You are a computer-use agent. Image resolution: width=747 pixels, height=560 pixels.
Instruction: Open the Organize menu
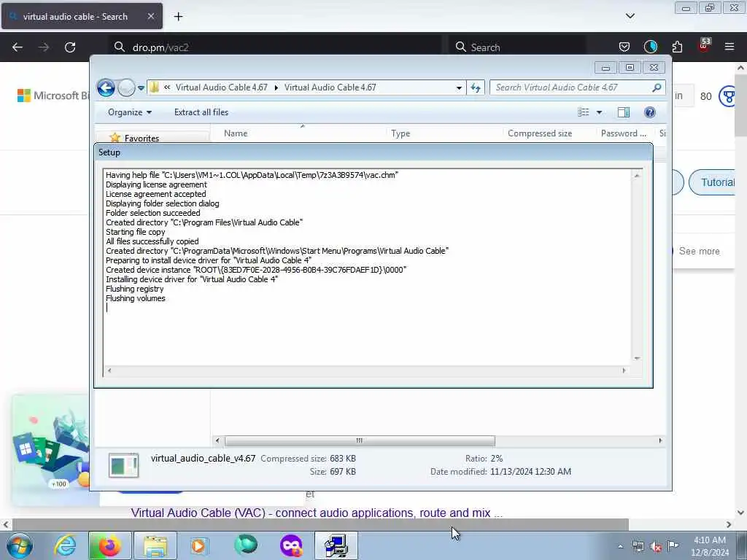[130, 112]
